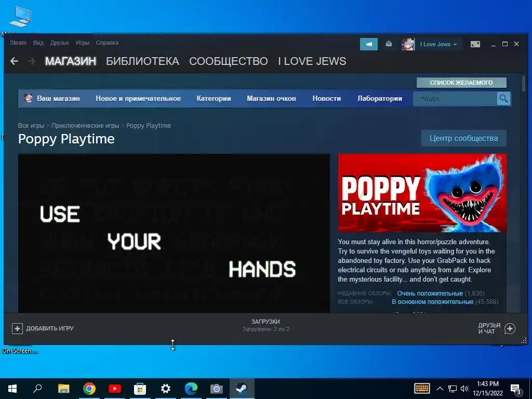Open the I LOVE JEWS profile tab
Screen dimensions: 532x399
(x=312, y=61)
